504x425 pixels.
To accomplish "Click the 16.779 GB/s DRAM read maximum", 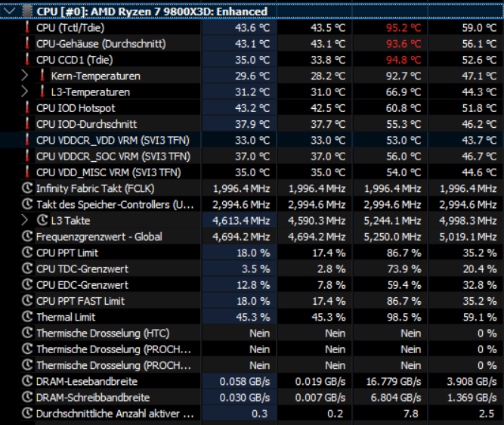I will [394, 382].
